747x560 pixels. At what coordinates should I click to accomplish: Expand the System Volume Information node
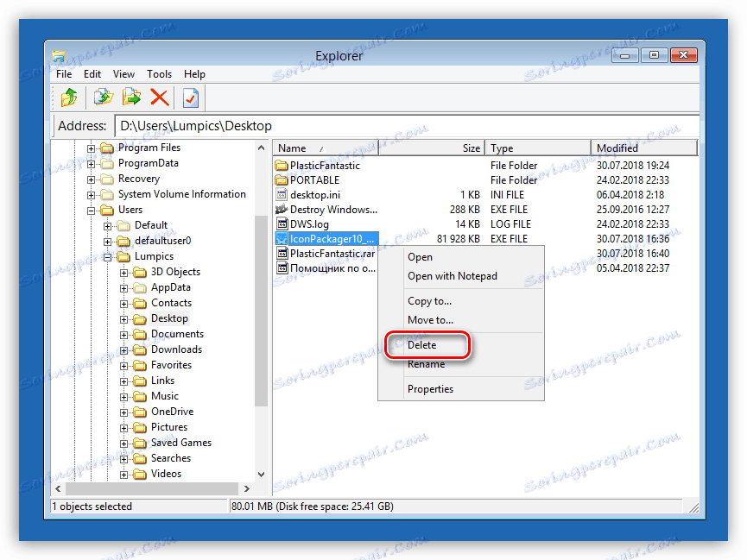[x=91, y=195]
